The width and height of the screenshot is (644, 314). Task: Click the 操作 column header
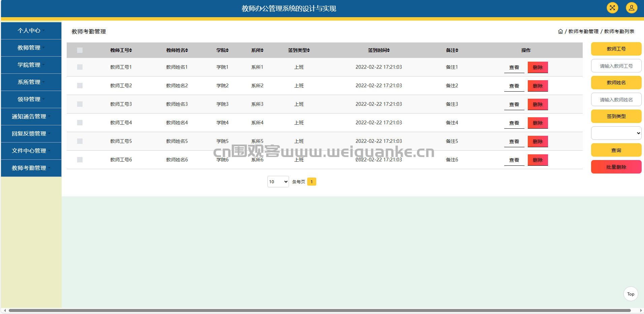coord(526,50)
